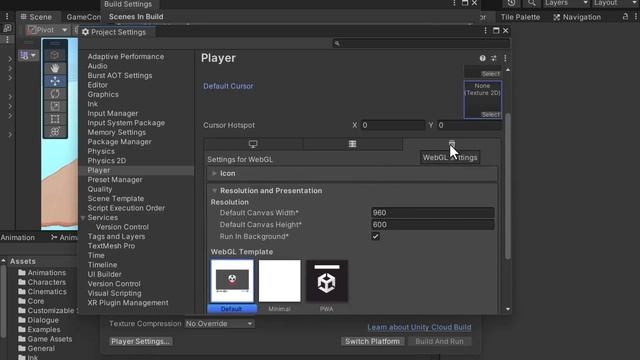Open Project Settings window kebab menu
The height and width of the screenshot is (360, 640).
485,31
